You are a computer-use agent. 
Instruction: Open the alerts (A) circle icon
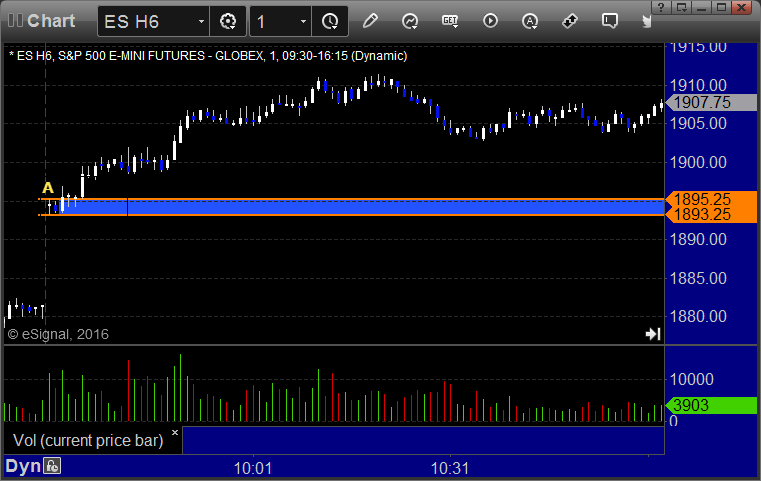pyautogui.click(x=530, y=21)
